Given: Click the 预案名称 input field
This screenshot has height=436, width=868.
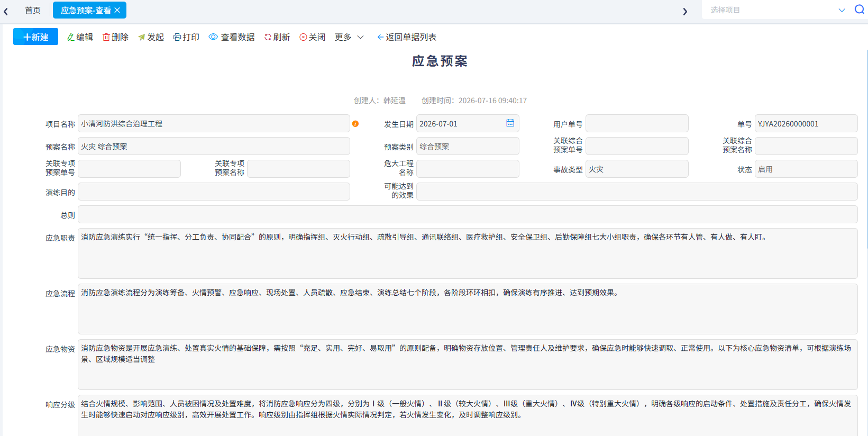Looking at the screenshot, I should (x=214, y=147).
